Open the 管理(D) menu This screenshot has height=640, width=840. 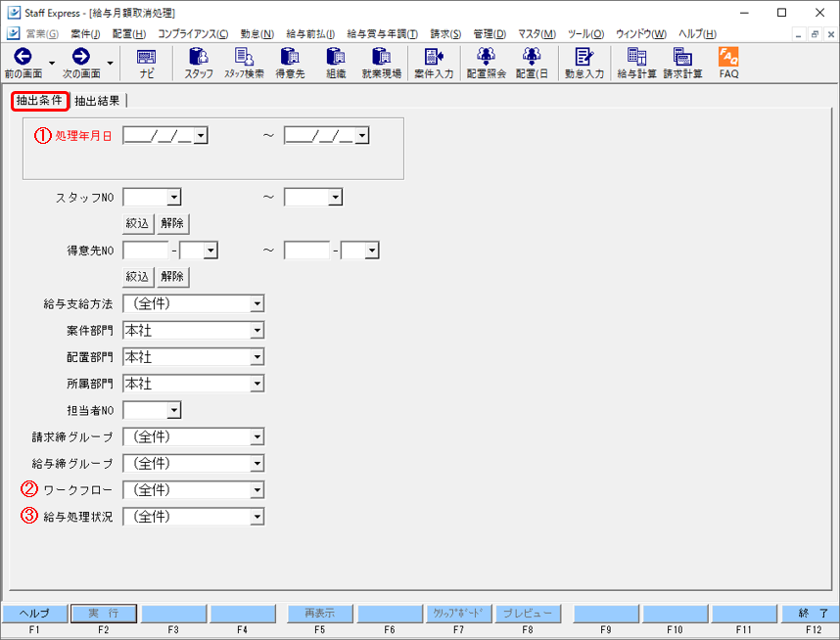click(x=490, y=33)
